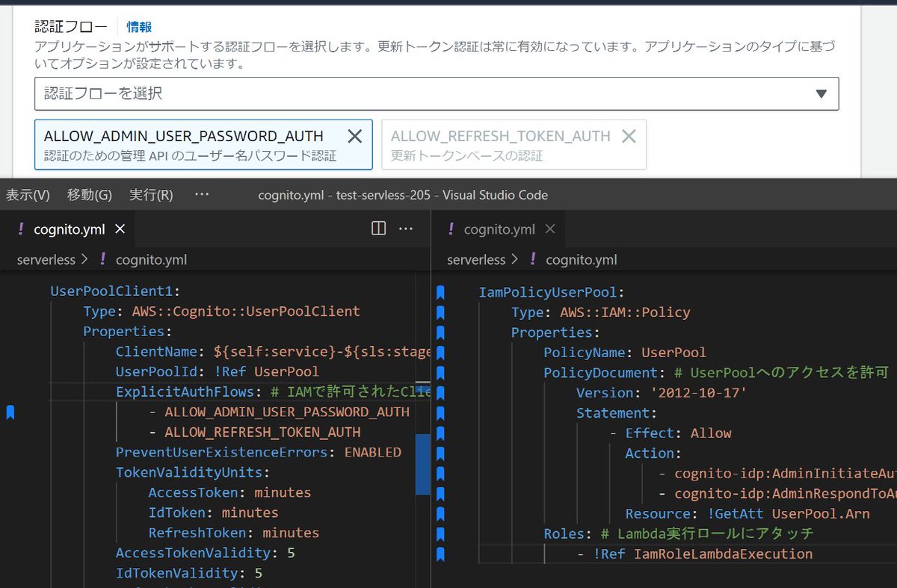Click serverless in left editor breadcrumb
897x588 pixels.
46,259
